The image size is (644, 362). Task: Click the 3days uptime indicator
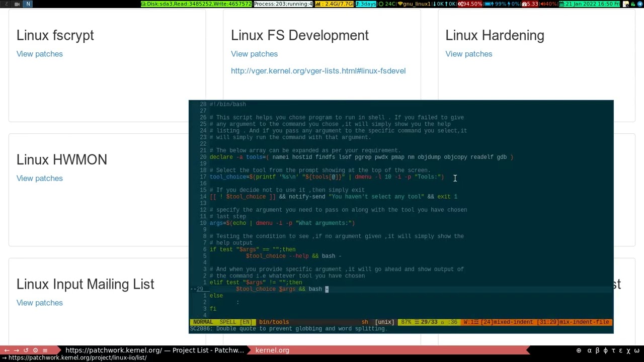(x=366, y=4)
